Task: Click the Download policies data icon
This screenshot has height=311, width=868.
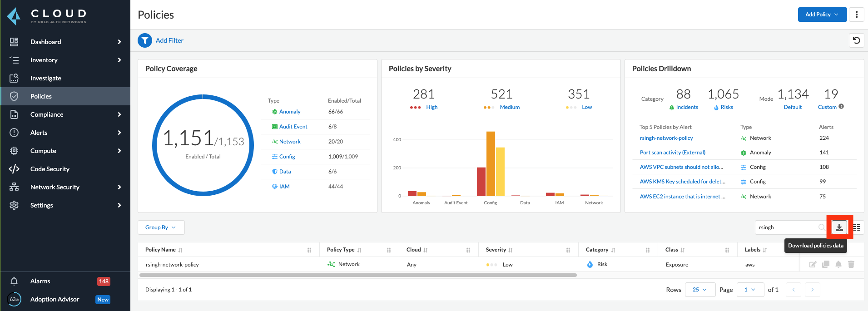Action: pyautogui.click(x=839, y=227)
